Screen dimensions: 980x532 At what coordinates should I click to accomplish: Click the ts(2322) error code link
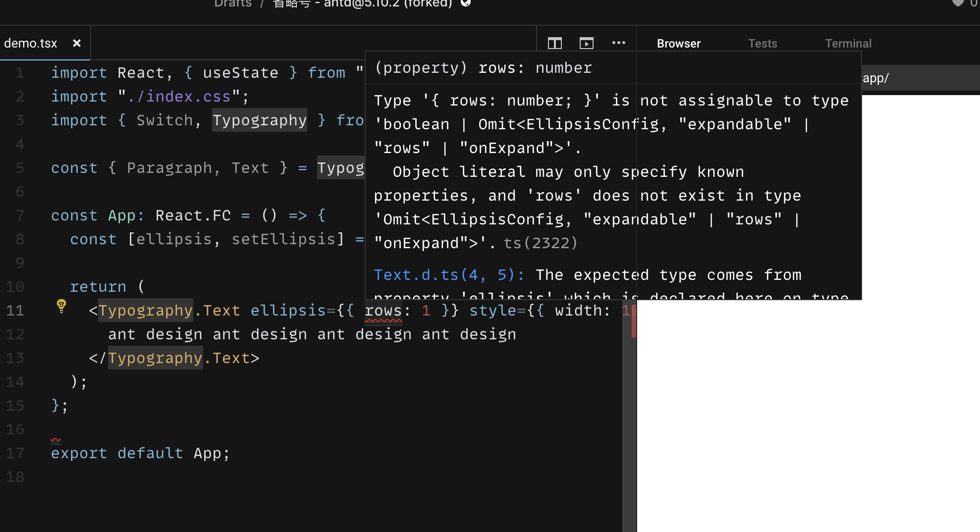coord(540,243)
